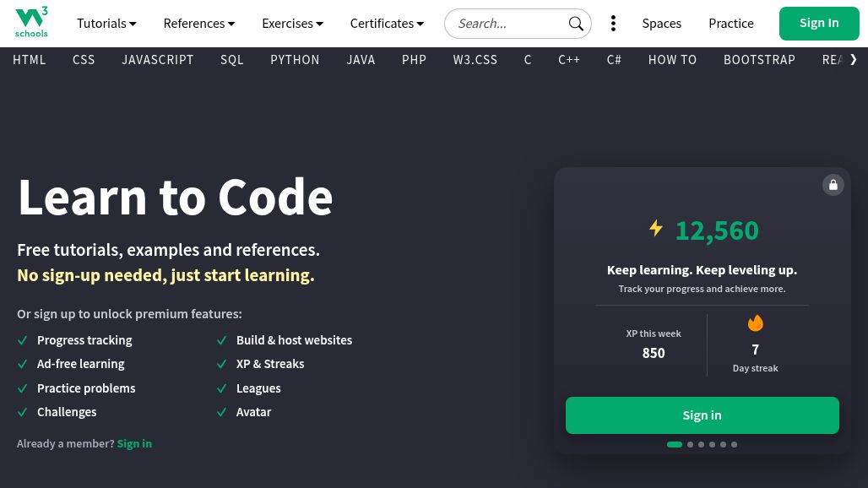
Task: Click the card's green Sign in button
Action: click(x=702, y=415)
